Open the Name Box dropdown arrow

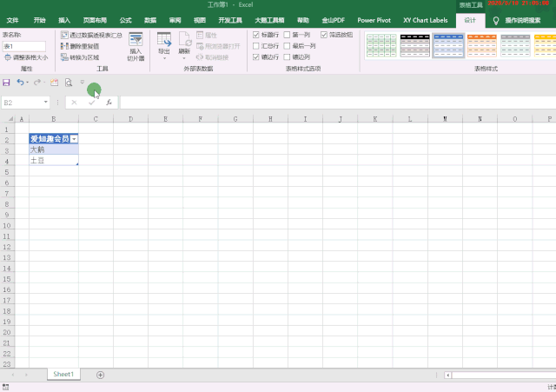(46, 103)
